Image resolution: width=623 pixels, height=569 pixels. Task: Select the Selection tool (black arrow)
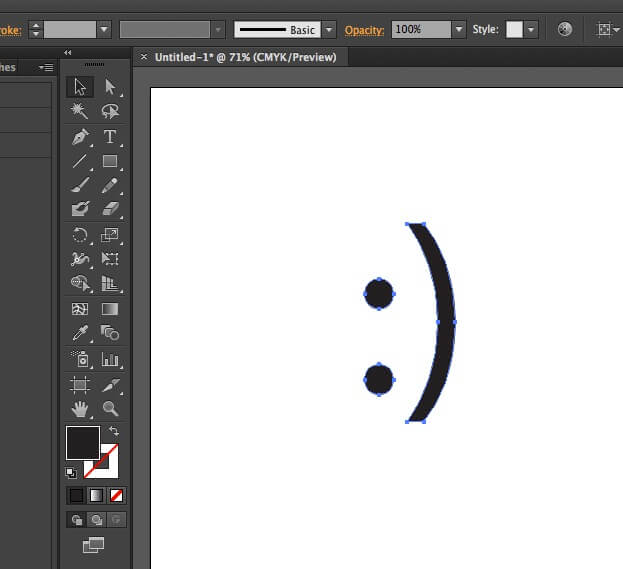click(80, 87)
